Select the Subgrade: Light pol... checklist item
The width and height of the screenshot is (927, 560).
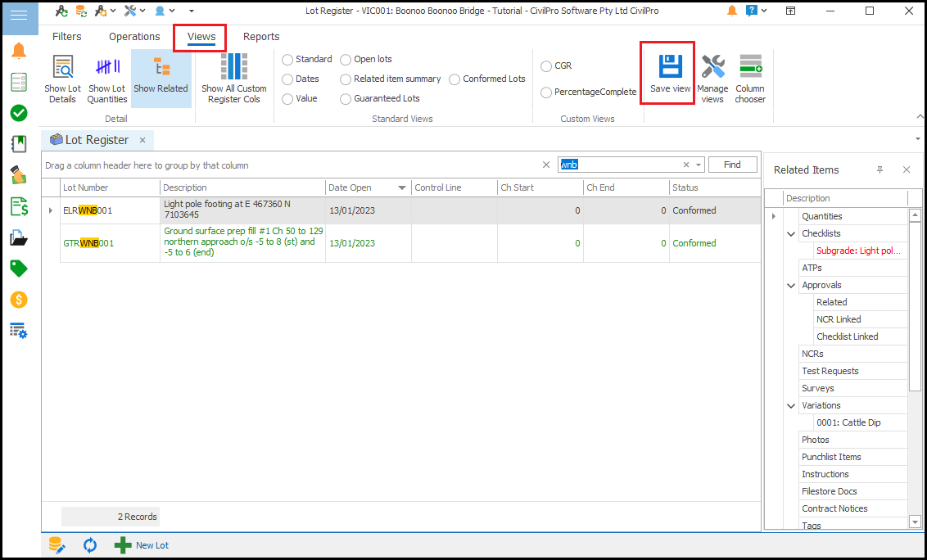tap(858, 251)
